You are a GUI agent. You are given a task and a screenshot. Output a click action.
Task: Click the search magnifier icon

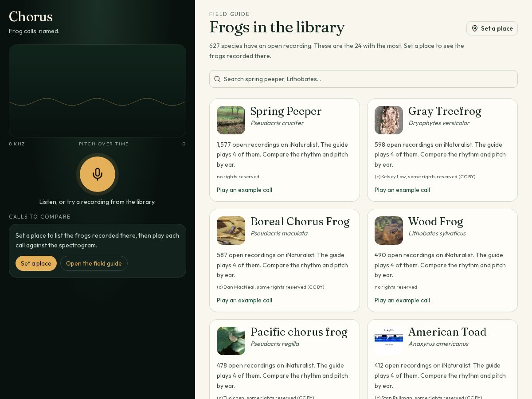[217, 79]
